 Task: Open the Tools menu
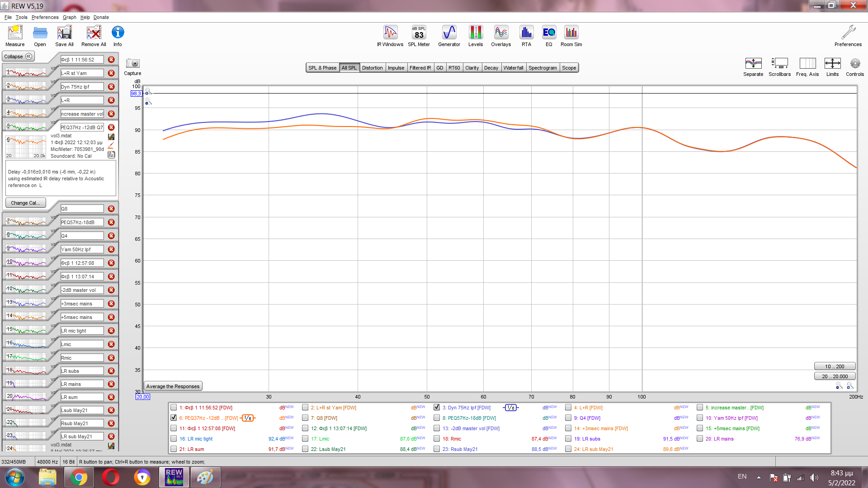(21, 17)
